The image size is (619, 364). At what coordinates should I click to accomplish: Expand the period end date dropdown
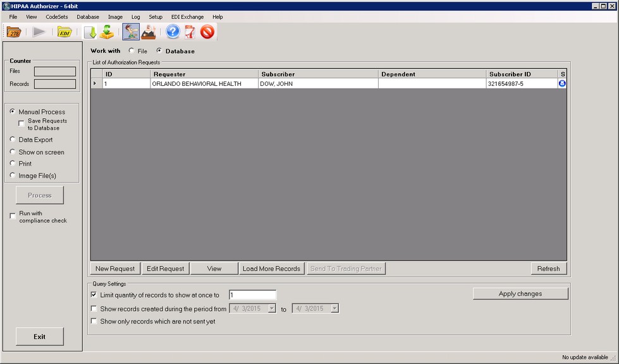pyautogui.click(x=334, y=308)
